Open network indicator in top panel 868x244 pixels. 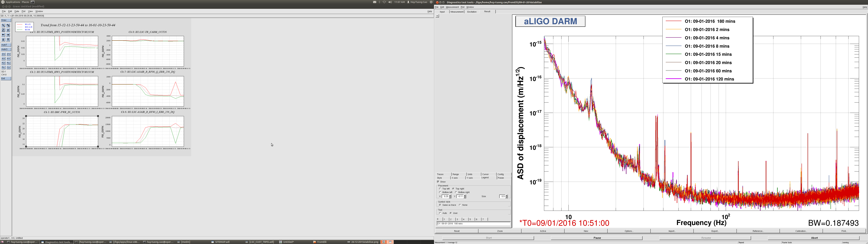click(x=384, y=2)
